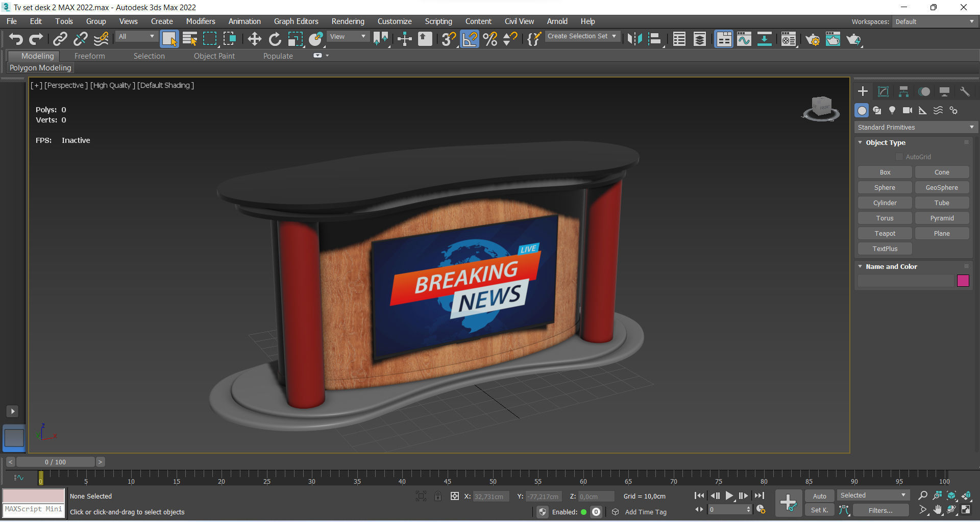Switch to the Freeform ribbon tab
Screen dimensions: 980x522
coord(89,56)
